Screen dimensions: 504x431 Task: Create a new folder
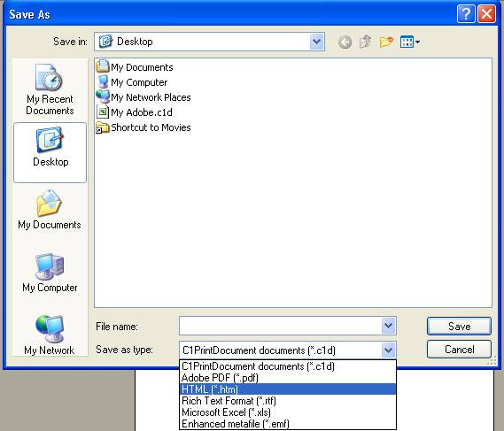(386, 42)
